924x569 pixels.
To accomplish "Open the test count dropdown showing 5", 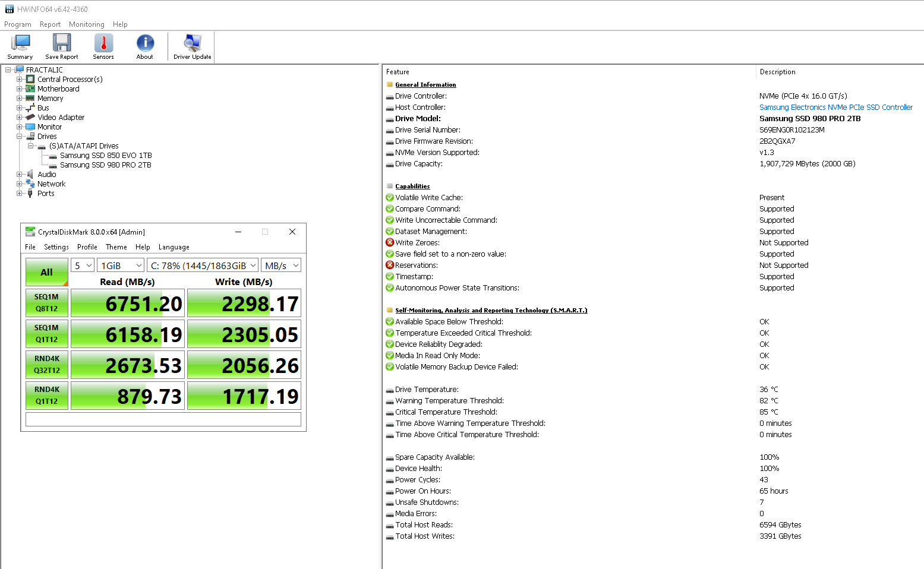I will [83, 265].
